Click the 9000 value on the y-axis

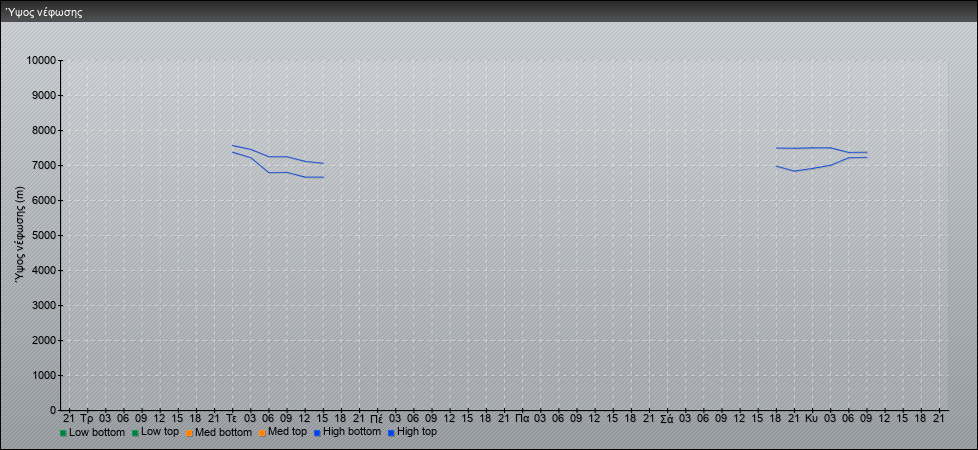click(44, 95)
